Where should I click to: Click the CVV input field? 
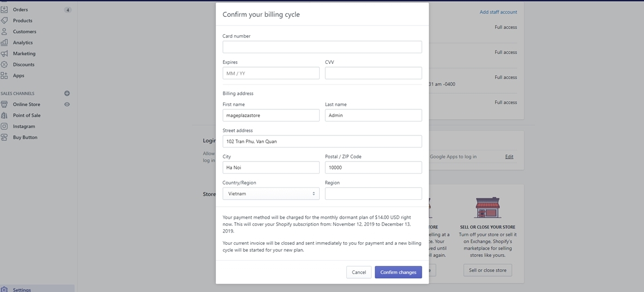[x=373, y=73]
